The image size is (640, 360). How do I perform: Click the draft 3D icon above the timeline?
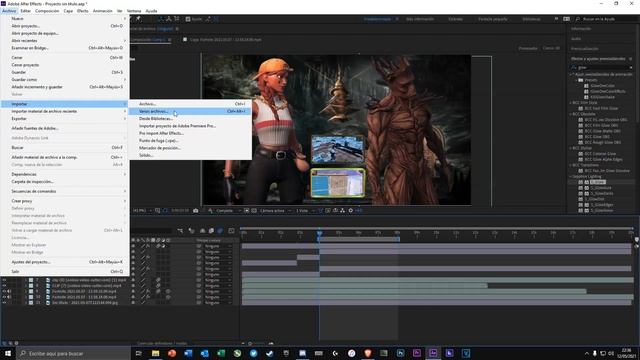[191, 231]
